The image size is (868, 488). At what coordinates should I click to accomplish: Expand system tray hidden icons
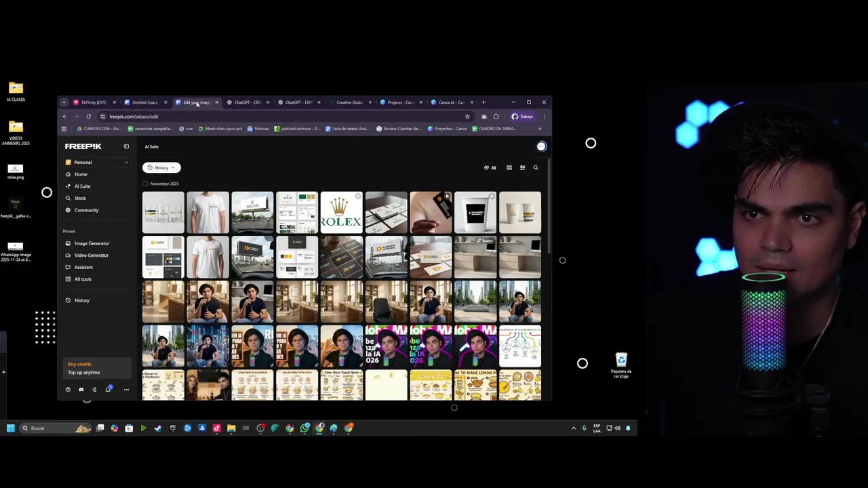(574, 428)
